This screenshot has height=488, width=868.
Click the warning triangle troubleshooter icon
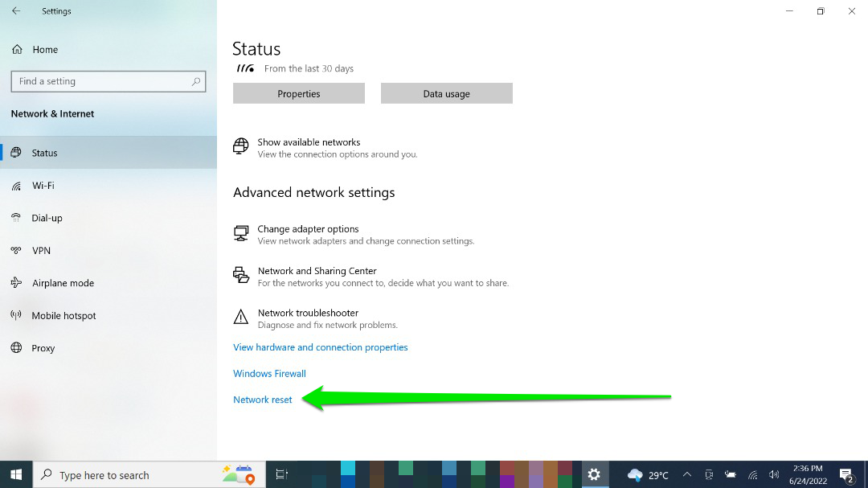click(241, 317)
